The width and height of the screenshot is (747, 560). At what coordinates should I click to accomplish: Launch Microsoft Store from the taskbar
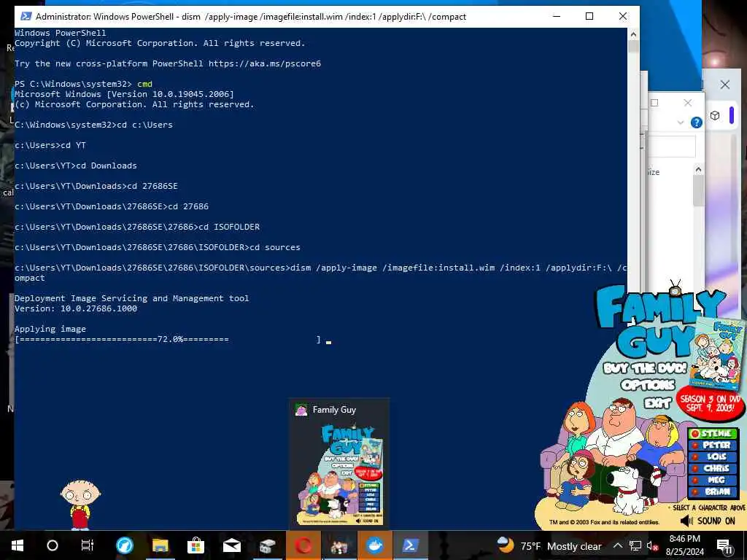pos(196,545)
